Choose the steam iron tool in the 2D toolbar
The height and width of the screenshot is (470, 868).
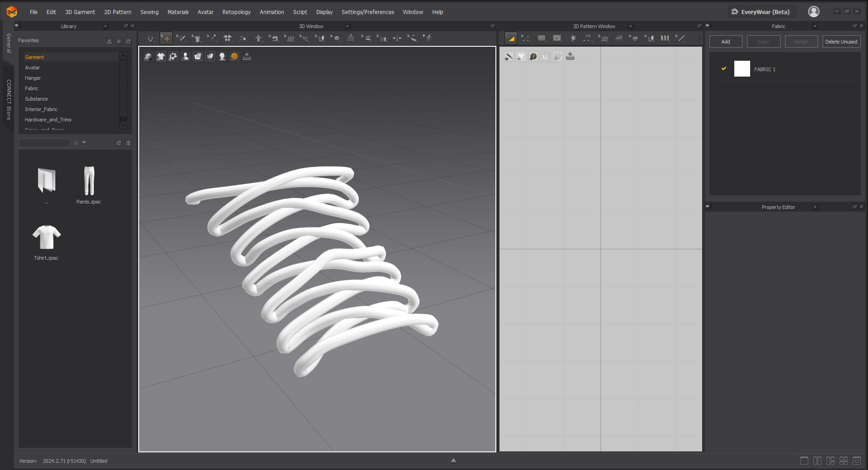(619, 39)
